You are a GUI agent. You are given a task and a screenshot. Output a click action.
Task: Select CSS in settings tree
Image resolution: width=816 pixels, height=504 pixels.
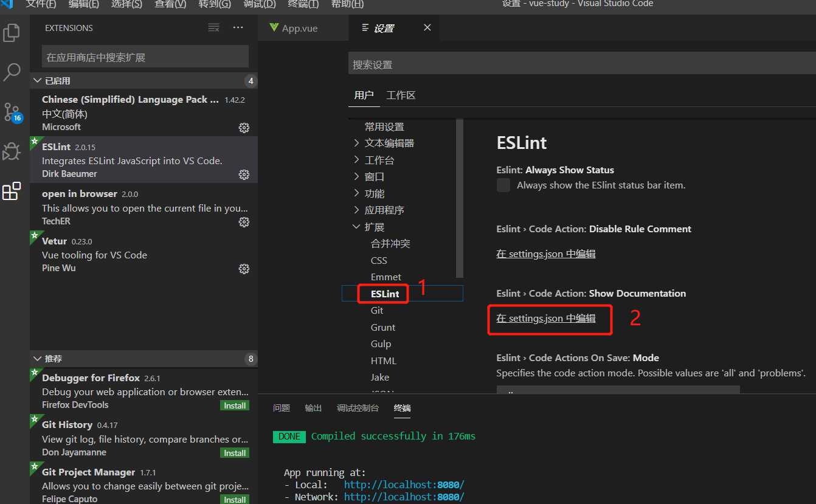tap(379, 260)
